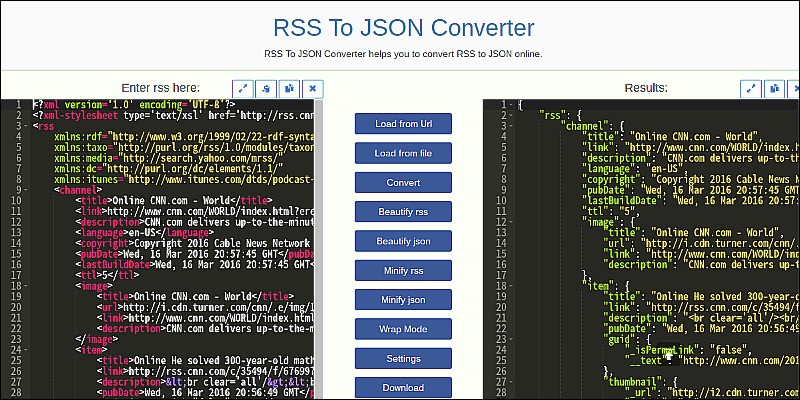Expand the RSS input editor to fullscreen
The height and width of the screenshot is (400, 800).
pos(242,88)
